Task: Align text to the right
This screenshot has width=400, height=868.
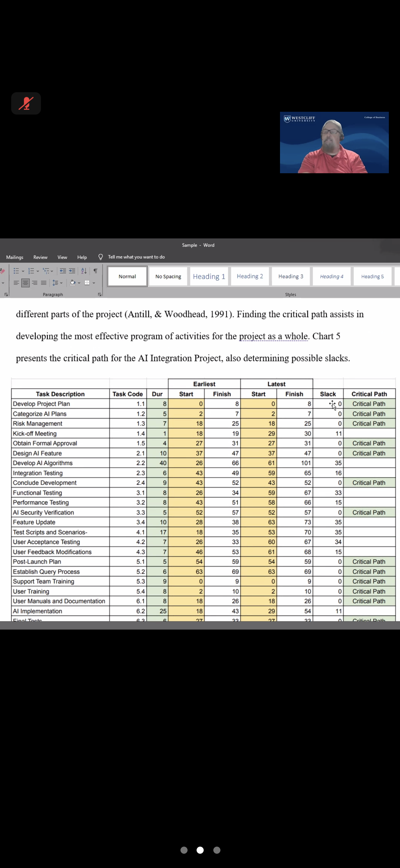Action: coord(34,283)
